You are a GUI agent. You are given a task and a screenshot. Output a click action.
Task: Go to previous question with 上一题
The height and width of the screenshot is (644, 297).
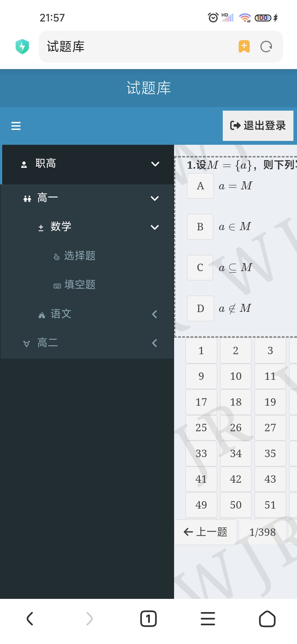click(x=206, y=532)
